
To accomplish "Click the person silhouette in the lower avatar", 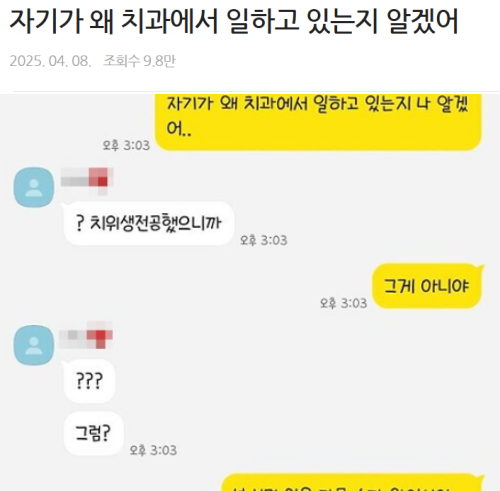I will click(x=34, y=346).
